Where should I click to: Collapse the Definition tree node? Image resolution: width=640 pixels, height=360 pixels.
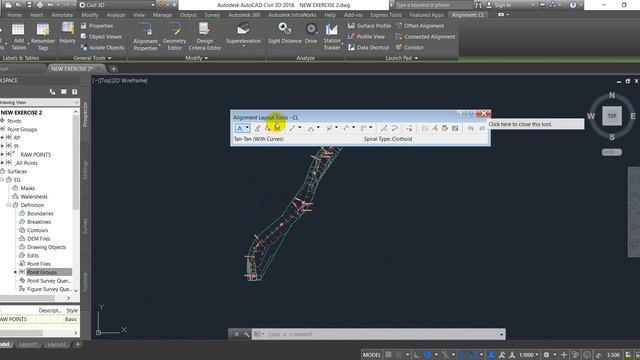pos(9,205)
